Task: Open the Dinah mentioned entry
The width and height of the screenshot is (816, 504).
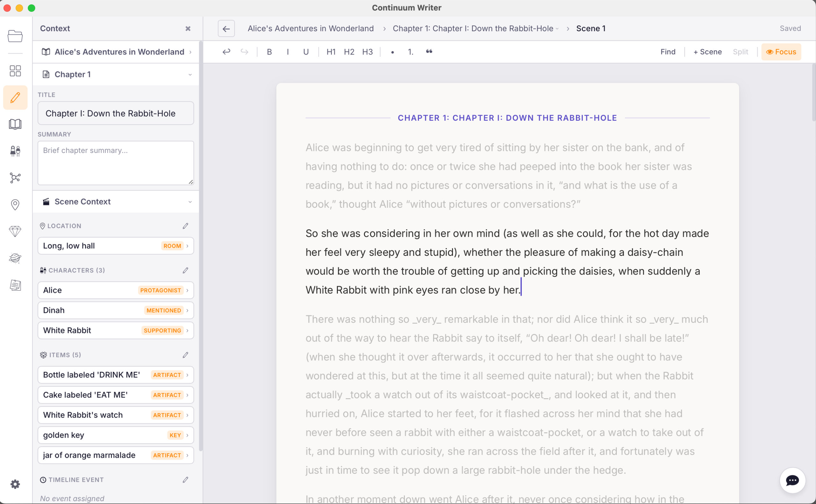Action: click(x=116, y=310)
